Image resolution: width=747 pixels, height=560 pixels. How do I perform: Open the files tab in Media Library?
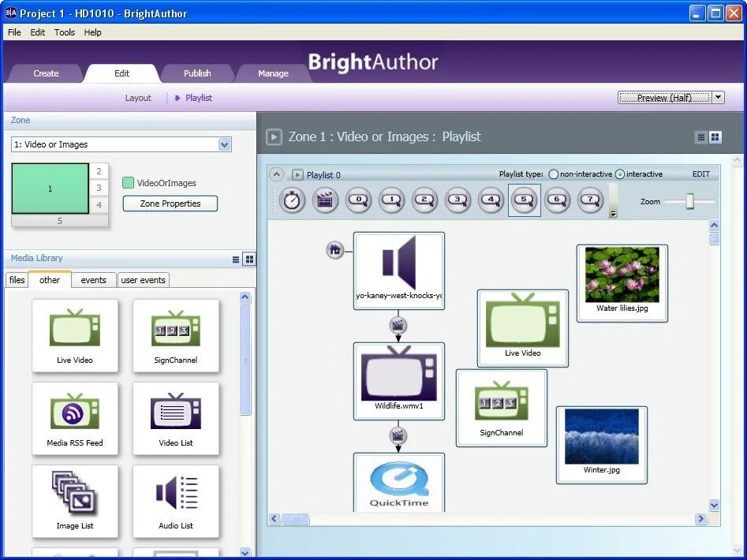tap(17, 280)
